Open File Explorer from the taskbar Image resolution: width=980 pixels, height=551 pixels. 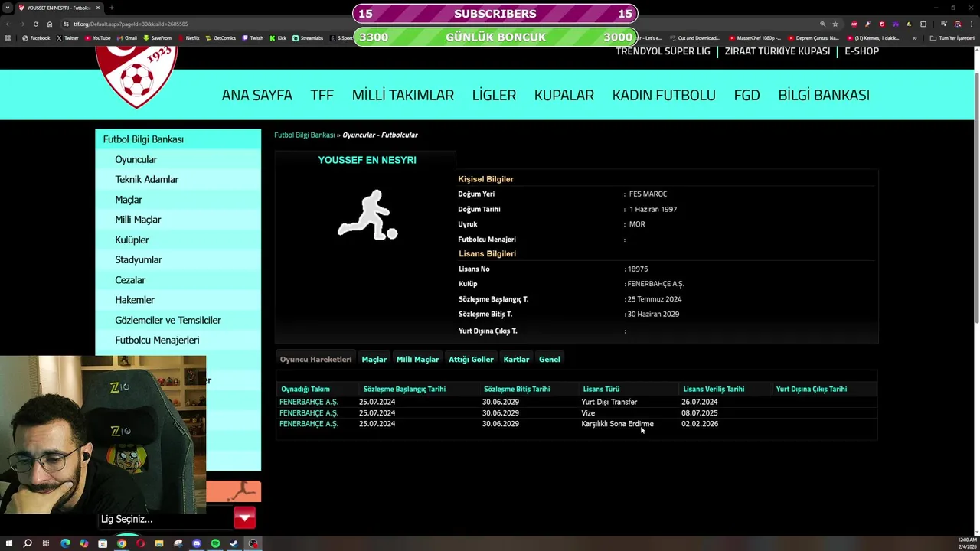click(159, 543)
